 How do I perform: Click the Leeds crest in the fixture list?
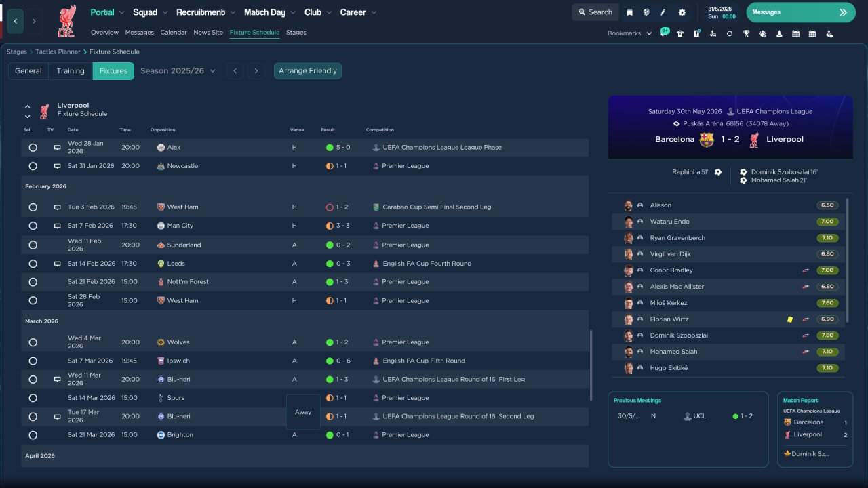point(161,264)
